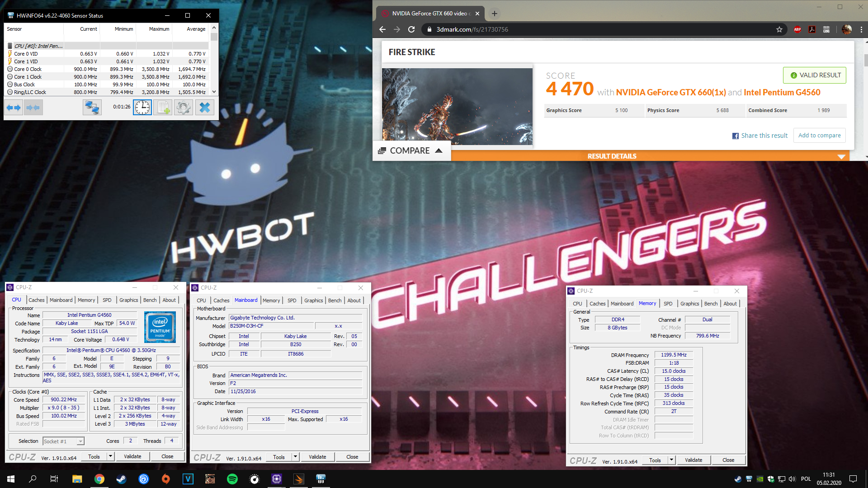The width and height of the screenshot is (868, 488).
Task: Open Adblock Plus extension icon
Action: click(x=797, y=29)
